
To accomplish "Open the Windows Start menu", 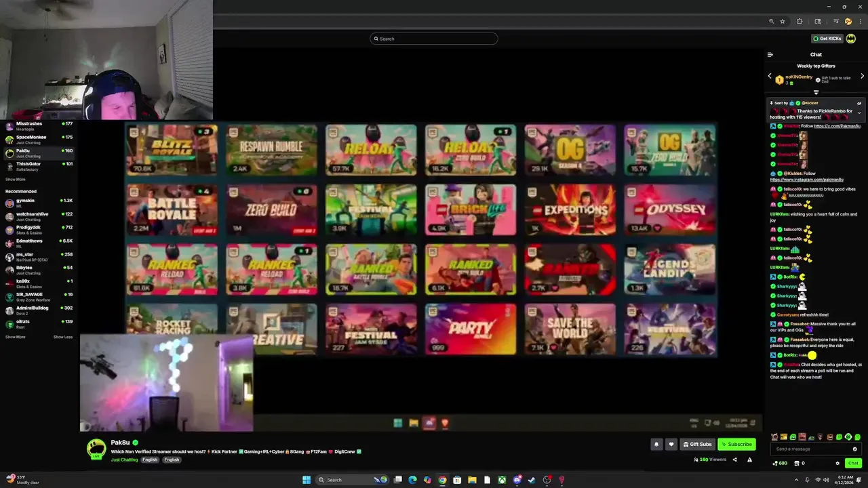I will point(307,480).
